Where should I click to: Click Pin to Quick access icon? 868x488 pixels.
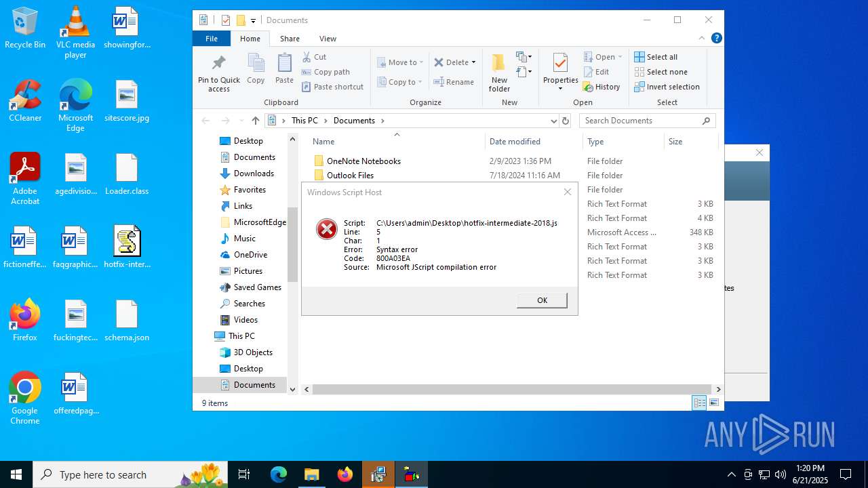click(x=218, y=73)
